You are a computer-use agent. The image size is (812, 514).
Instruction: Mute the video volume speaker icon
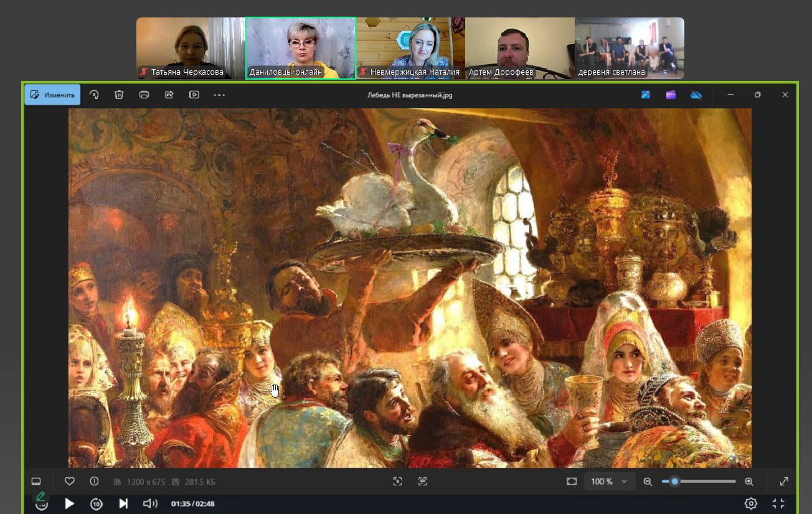[x=149, y=503]
